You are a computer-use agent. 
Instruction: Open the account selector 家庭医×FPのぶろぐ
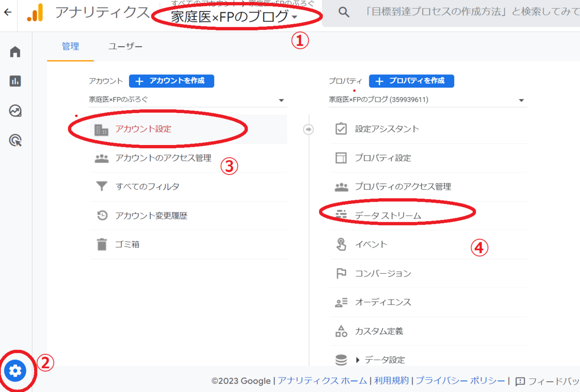pos(187,100)
